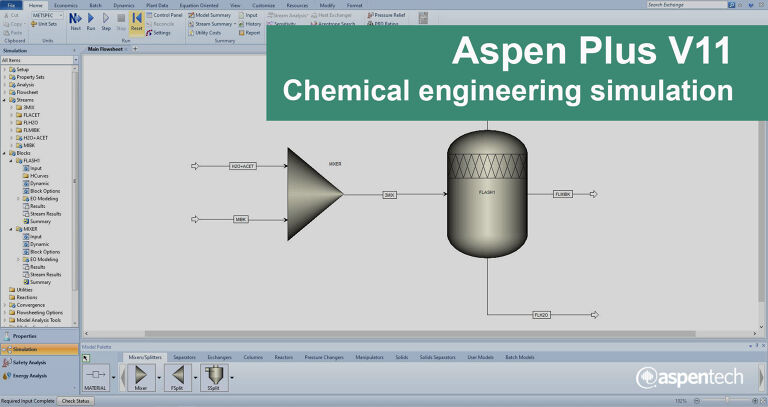Open the MATERIAL stream type dropdown arrow
This screenshot has width=768, height=407.
[114, 378]
